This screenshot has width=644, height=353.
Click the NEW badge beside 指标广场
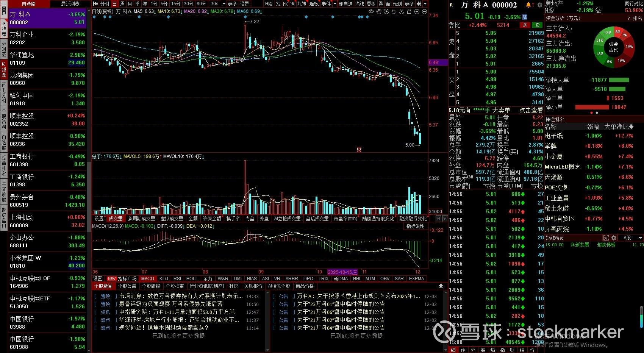[x=112, y=279]
